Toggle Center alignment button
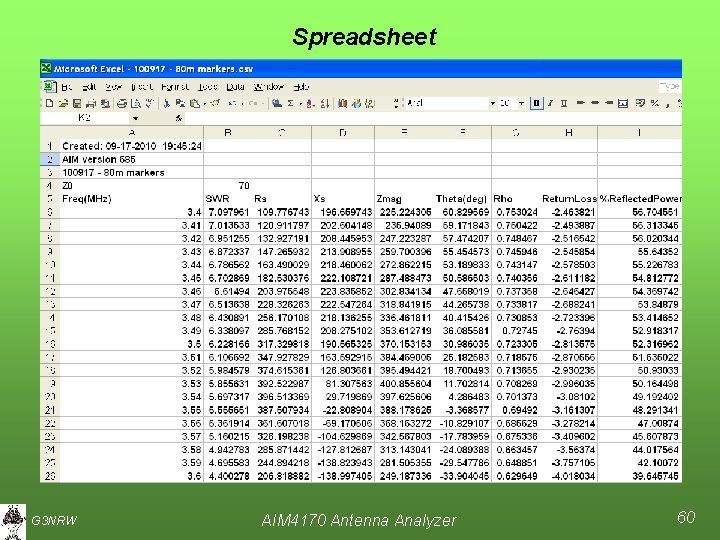This screenshot has width=720, height=540. point(595,103)
